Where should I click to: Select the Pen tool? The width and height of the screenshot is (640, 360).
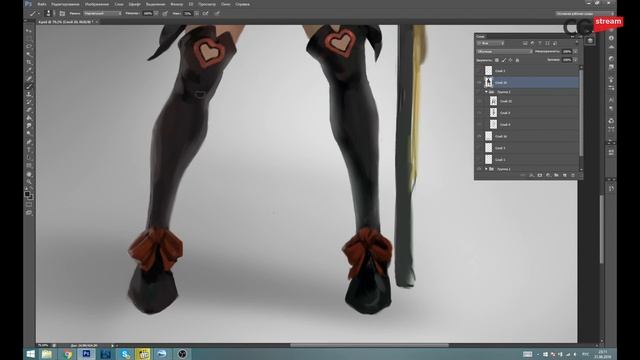[x=29, y=142]
